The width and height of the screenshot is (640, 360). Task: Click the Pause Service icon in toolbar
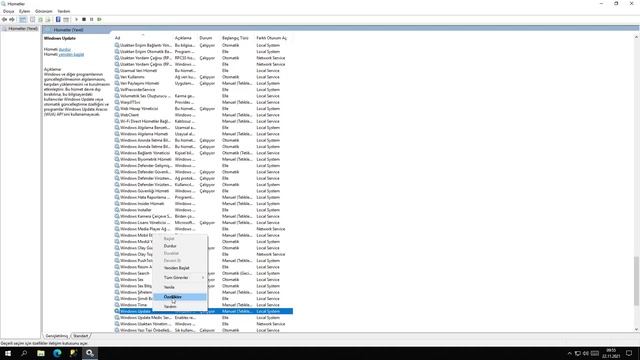91,20
